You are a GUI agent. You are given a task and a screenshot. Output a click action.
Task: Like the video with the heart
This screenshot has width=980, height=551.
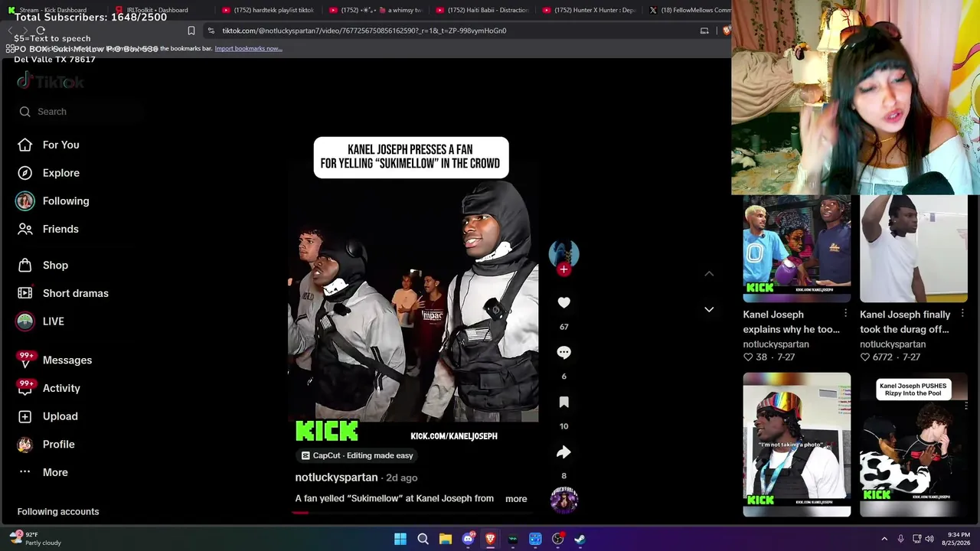click(563, 303)
